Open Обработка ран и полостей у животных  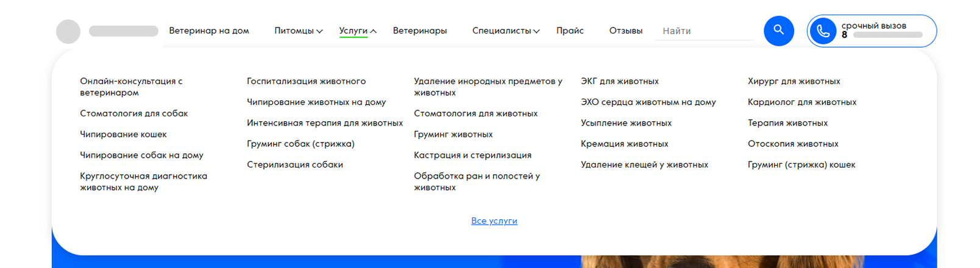point(477,182)
